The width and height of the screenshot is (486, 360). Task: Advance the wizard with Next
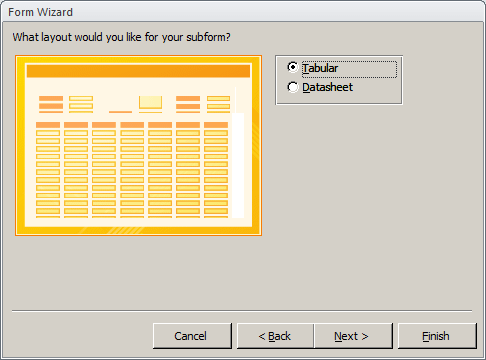[353, 336]
